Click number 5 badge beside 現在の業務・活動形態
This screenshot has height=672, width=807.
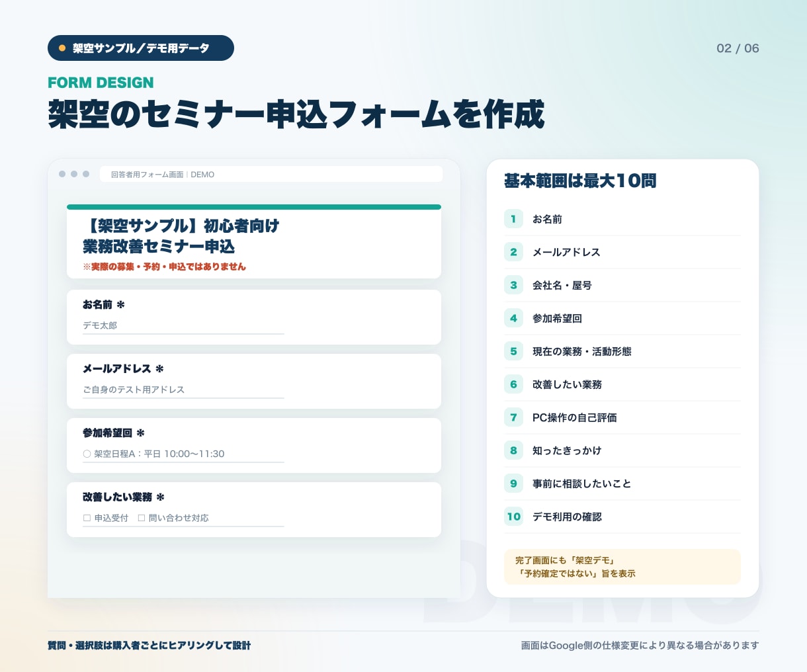tap(513, 351)
